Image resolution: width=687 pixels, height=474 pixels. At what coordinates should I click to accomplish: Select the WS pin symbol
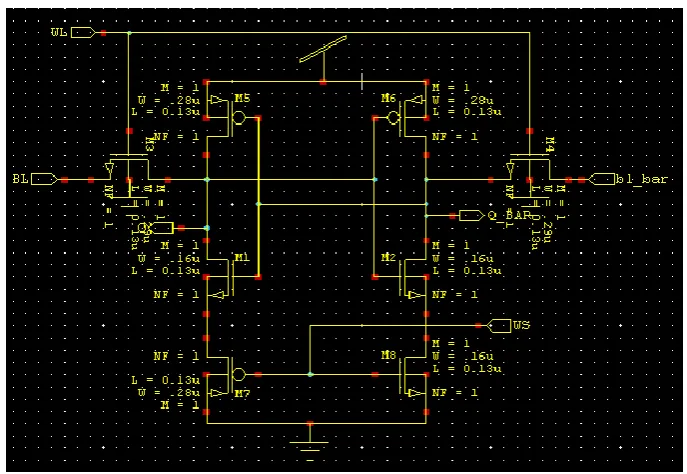(x=499, y=325)
